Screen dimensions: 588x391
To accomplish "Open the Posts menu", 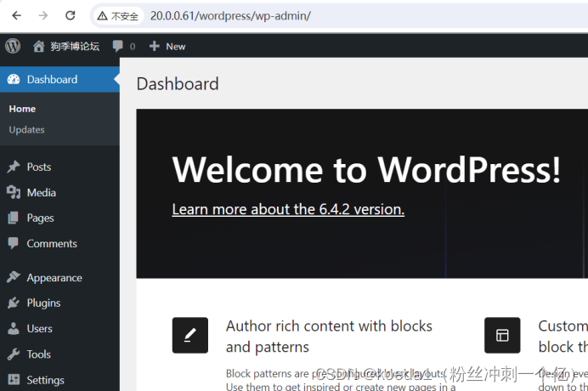I will point(39,167).
